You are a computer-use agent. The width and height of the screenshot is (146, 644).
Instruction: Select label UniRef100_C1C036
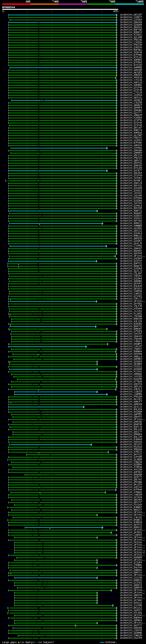click(x=131, y=578)
